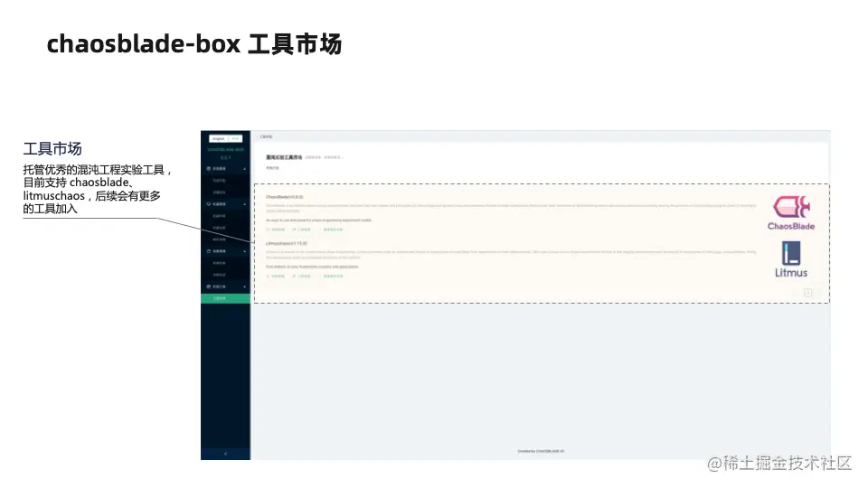Click the 机器管理 monitor icon in sidebar
This screenshot has width=868, height=488.
209,204
